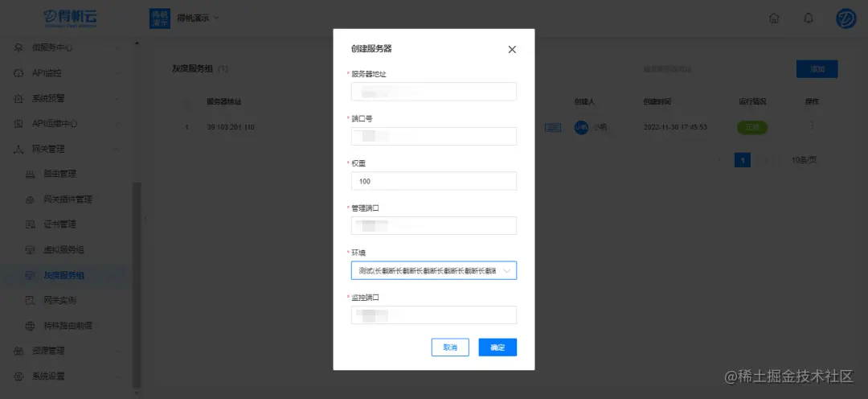Expand the 微服务中心 chevron
Screen dimensions: 868x399
117,47
